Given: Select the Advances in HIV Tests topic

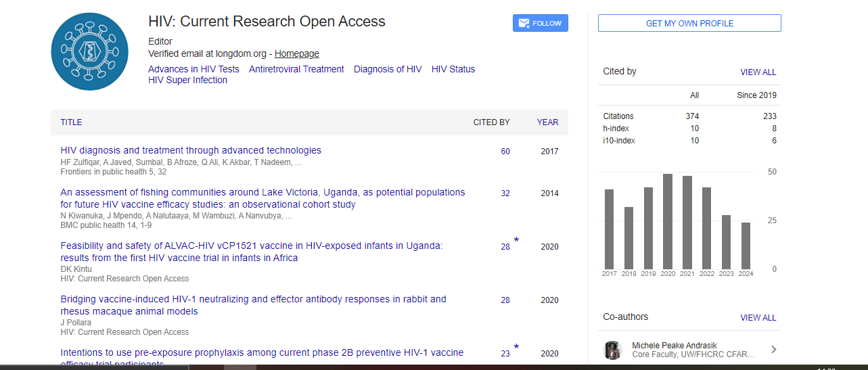Looking at the screenshot, I should click(193, 69).
